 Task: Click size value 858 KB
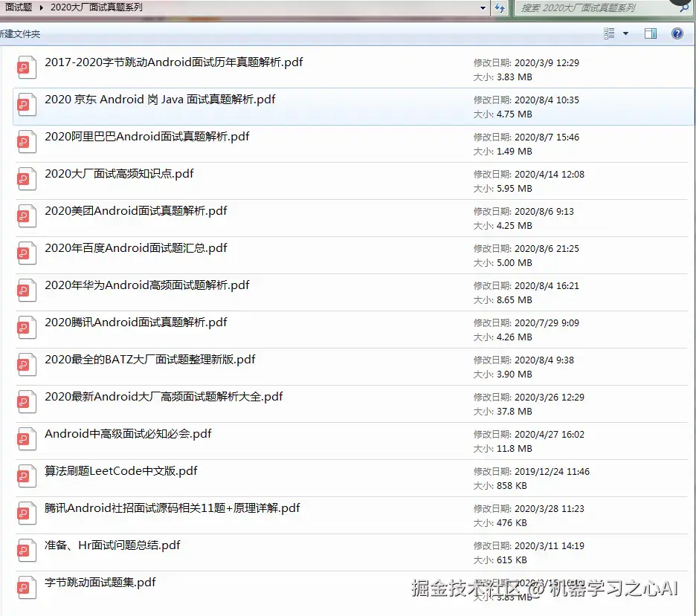coord(512,486)
